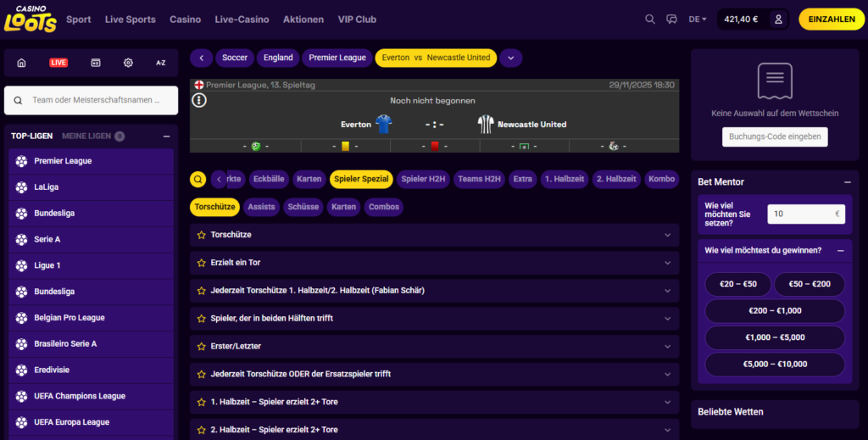Viewport: 868px width, 440px height.
Task: Click the Everton blue jersey icon
Action: click(384, 124)
